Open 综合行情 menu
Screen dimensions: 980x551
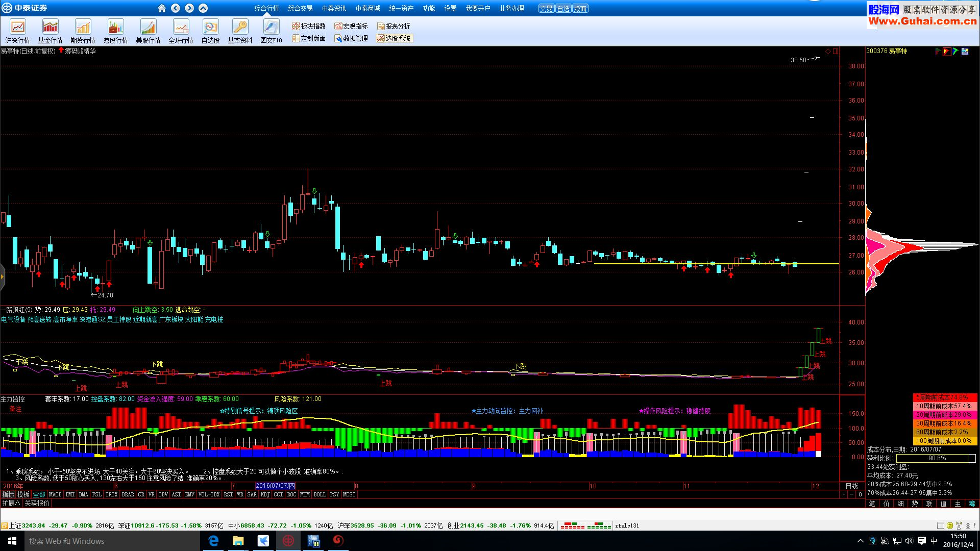[x=267, y=8]
